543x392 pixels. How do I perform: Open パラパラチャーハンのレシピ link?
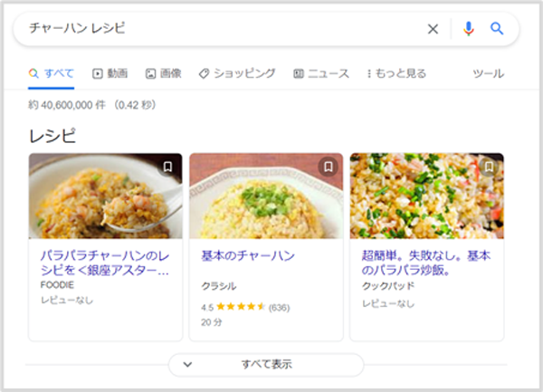105,263
